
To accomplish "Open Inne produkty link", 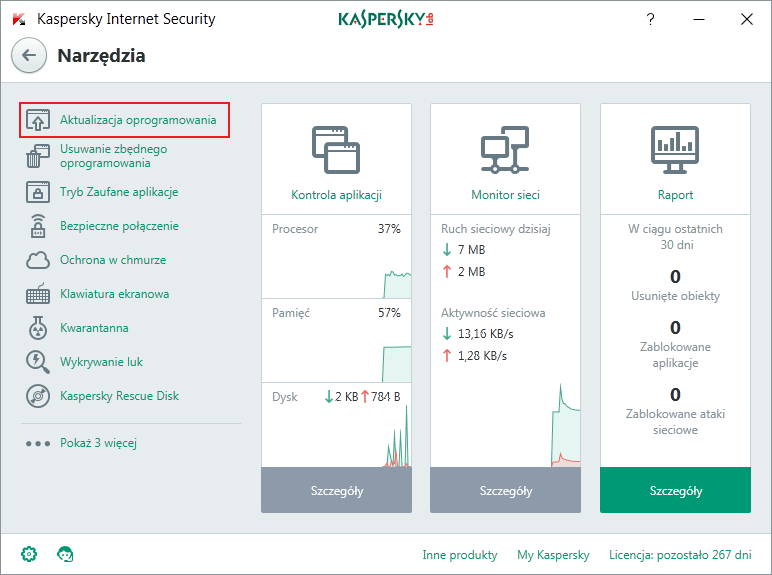I will click(459, 555).
